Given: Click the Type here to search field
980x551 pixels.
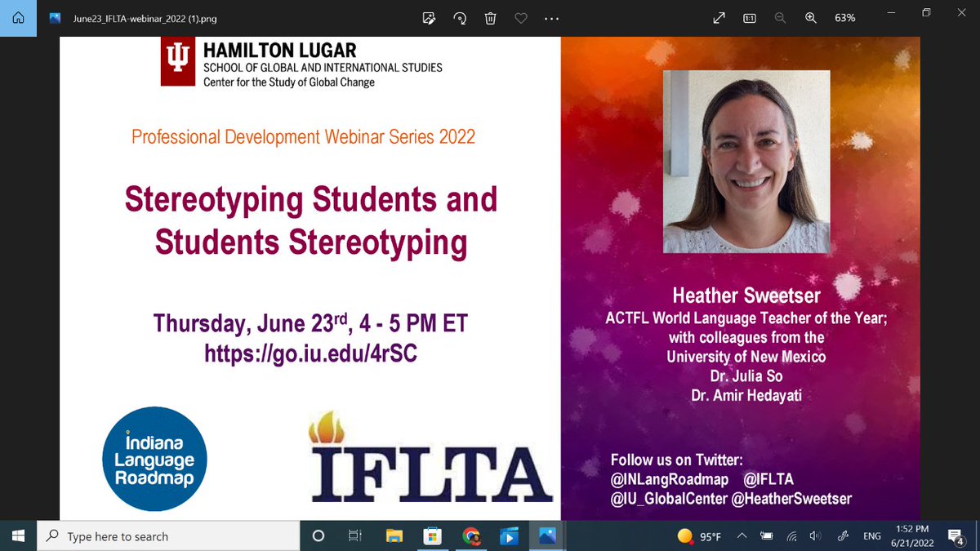Looking at the screenshot, I should point(163,535).
